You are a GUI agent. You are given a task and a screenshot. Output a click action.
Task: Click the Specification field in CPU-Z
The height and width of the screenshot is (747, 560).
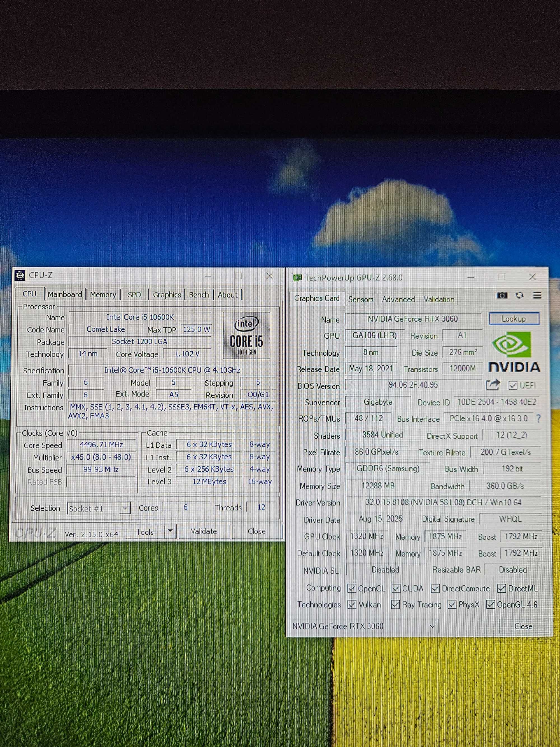[172, 370]
